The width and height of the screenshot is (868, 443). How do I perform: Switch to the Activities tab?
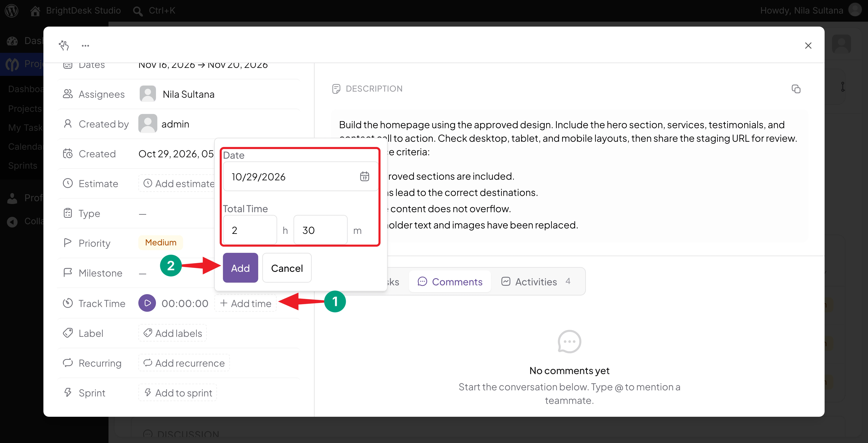point(536,281)
